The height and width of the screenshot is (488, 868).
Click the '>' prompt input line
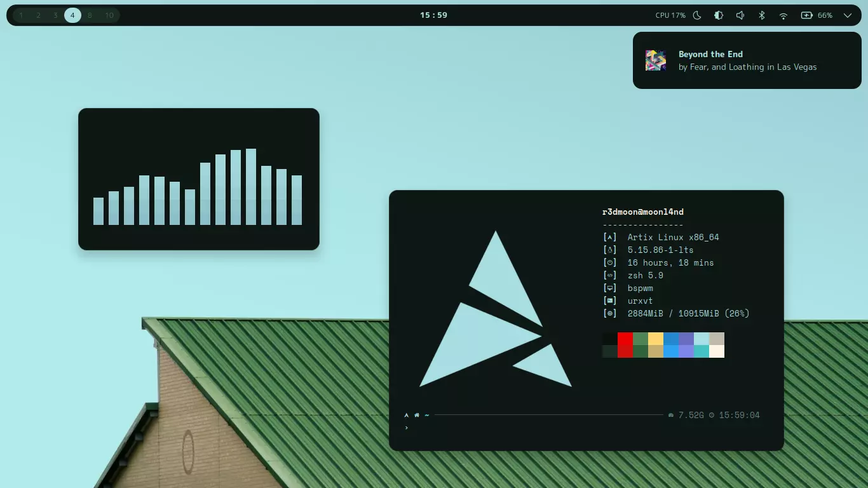(x=407, y=428)
